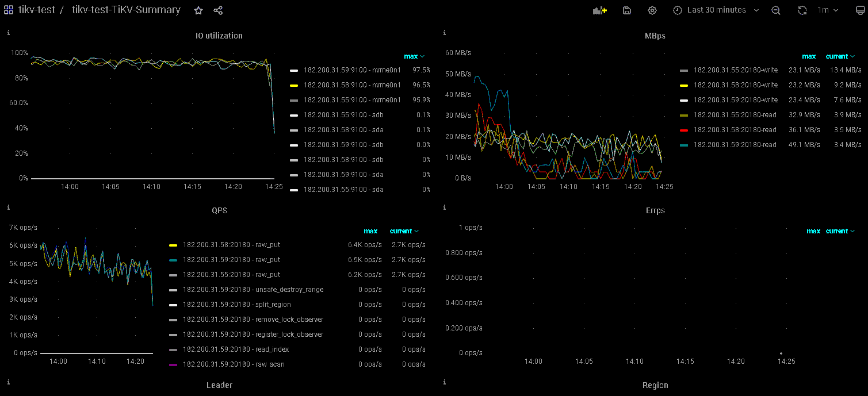Screen dimensions: 868x396
Task: Open the dashboard search grid icon
Action: click(9, 10)
